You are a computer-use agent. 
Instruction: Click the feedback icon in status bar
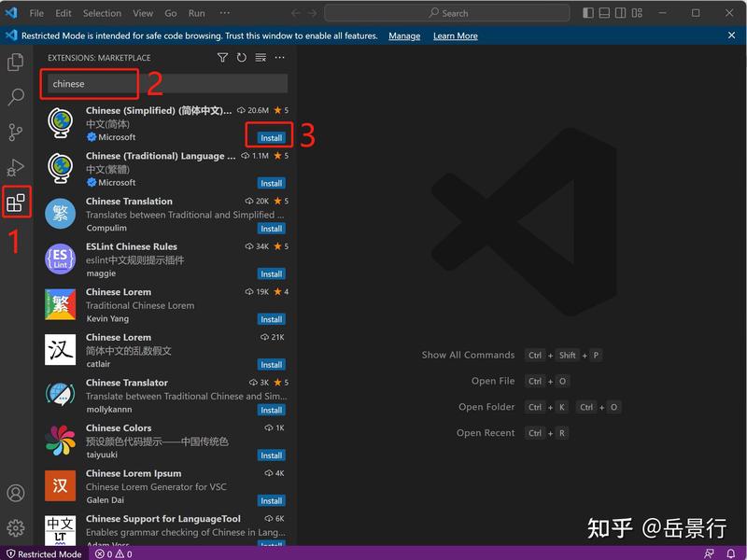point(710,553)
